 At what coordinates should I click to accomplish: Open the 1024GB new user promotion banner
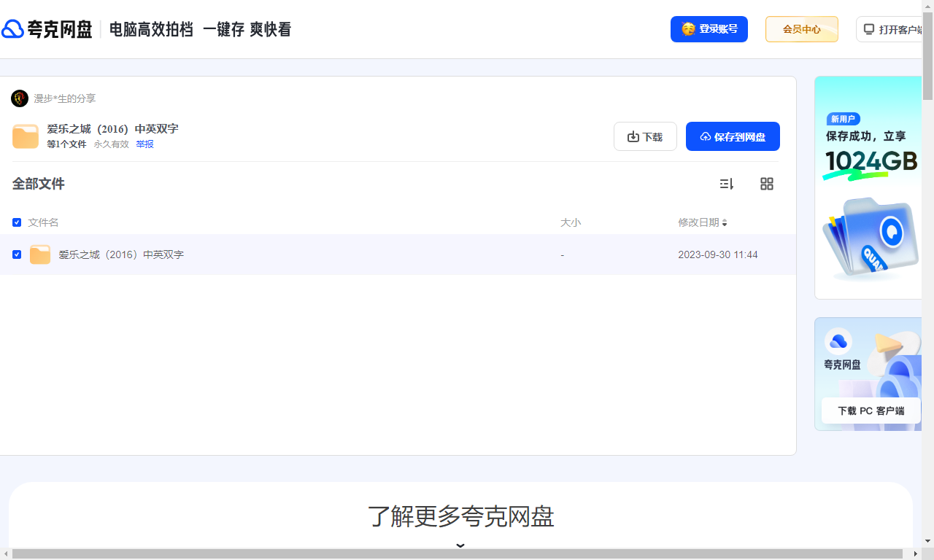[x=869, y=187]
